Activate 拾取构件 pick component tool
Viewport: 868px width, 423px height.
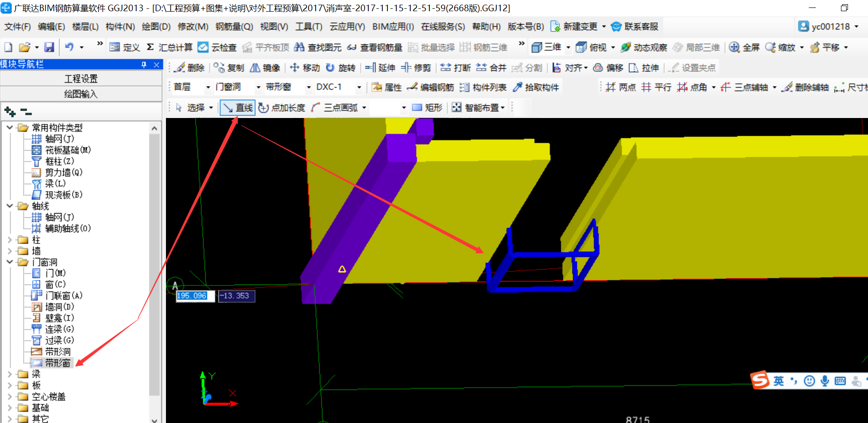[536, 87]
